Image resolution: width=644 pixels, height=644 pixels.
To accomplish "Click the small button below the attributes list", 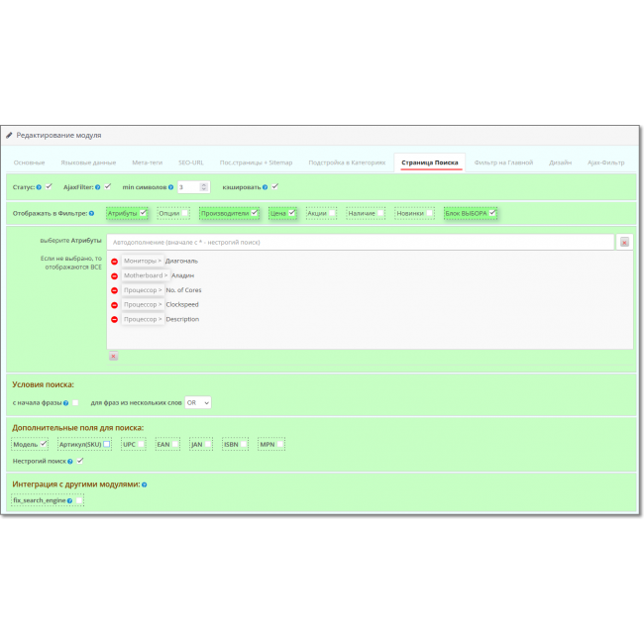I will (113, 356).
